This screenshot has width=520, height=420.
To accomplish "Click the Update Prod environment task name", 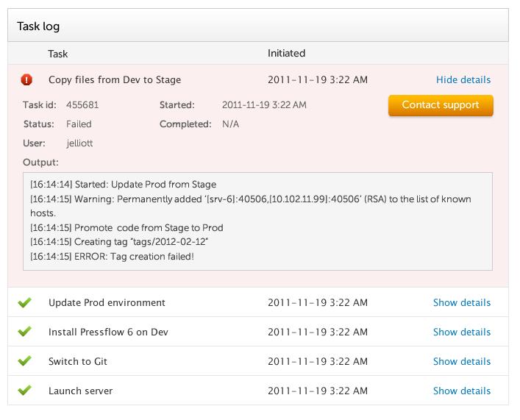I will coord(107,302).
